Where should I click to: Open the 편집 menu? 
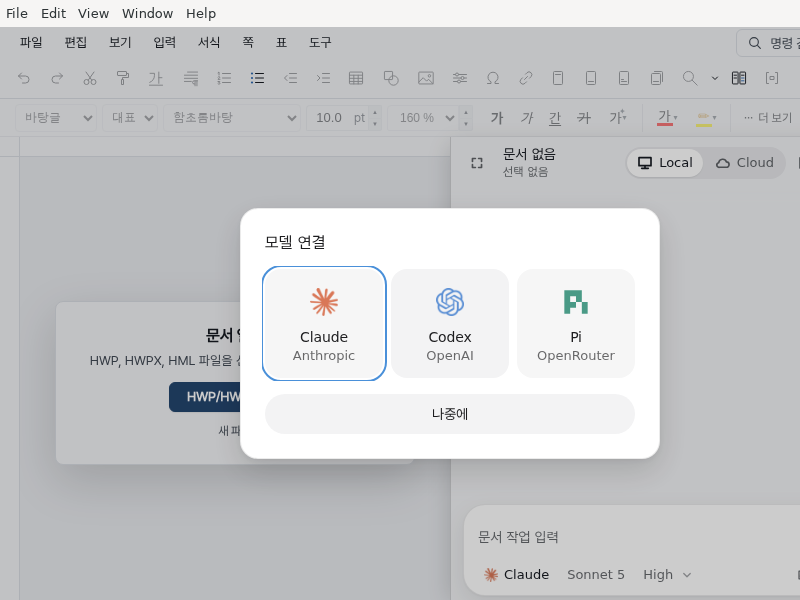pos(76,42)
